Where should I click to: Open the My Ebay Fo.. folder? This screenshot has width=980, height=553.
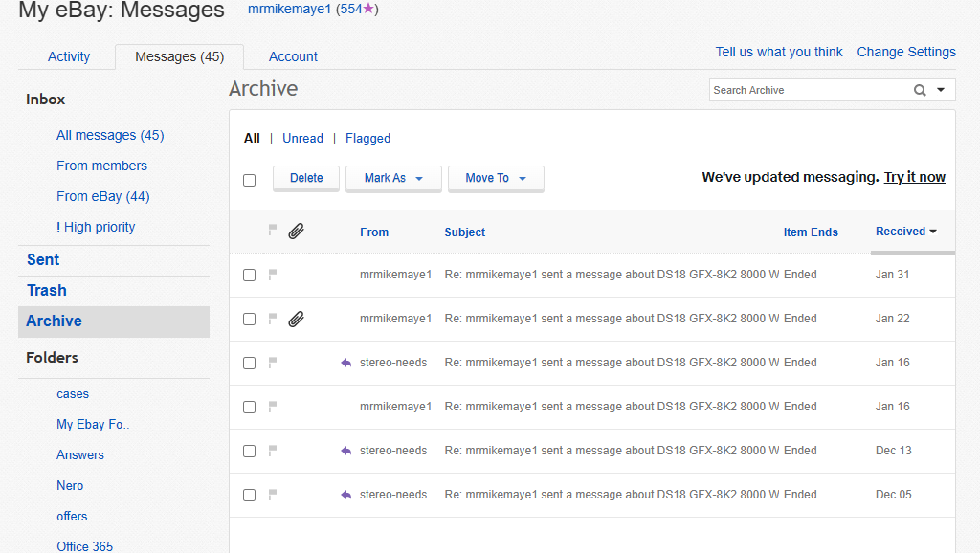[93, 424]
